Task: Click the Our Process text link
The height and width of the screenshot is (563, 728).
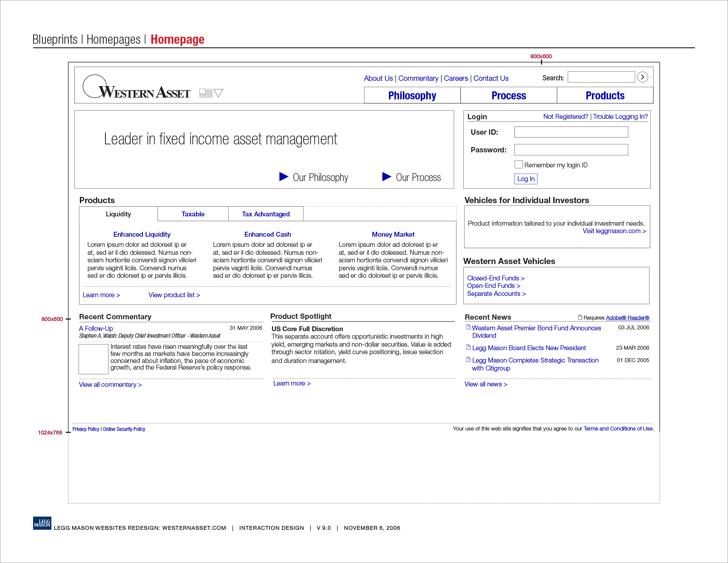Action: (418, 177)
